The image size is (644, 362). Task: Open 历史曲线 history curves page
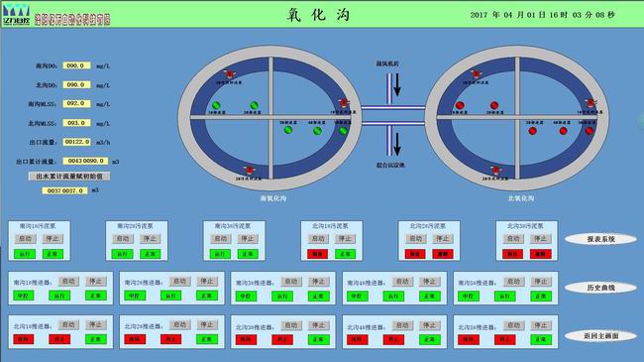click(x=600, y=288)
